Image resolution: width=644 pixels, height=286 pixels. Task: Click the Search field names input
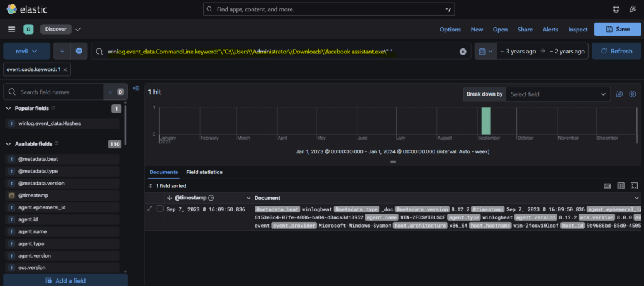click(53, 92)
